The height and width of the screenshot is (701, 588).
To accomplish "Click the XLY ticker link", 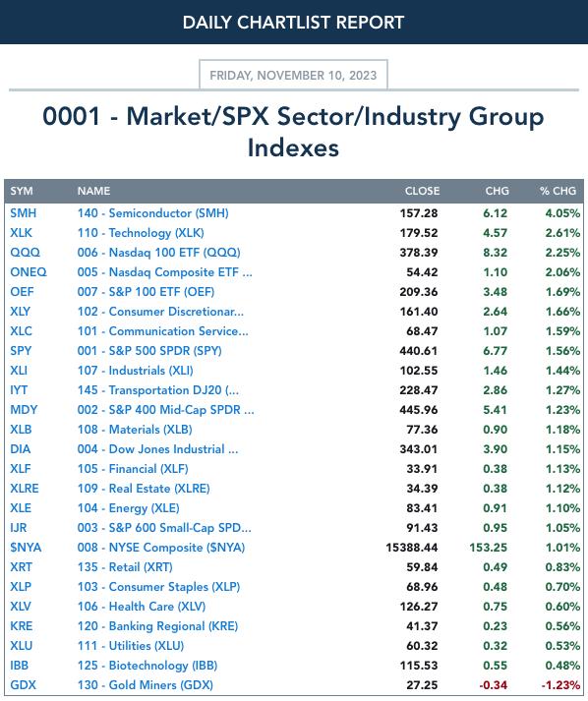I will coord(21,312).
